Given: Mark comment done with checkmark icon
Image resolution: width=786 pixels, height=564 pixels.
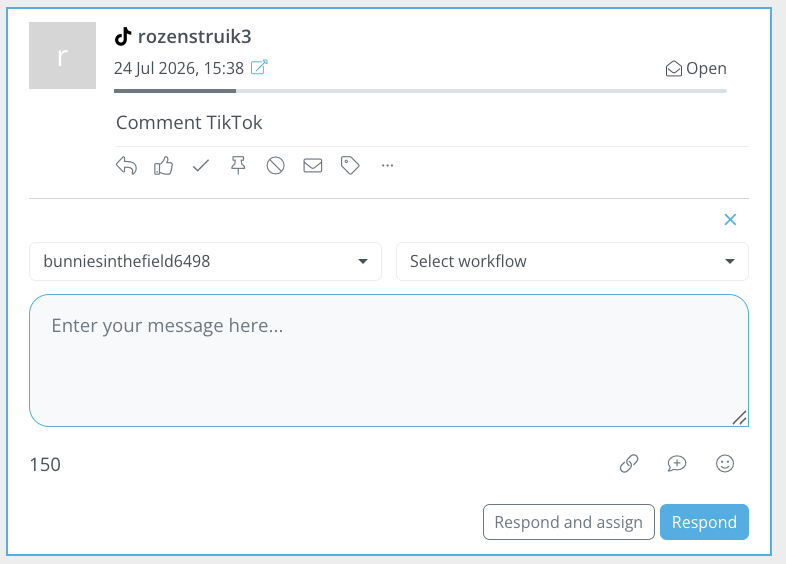Looking at the screenshot, I should (201, 165).
